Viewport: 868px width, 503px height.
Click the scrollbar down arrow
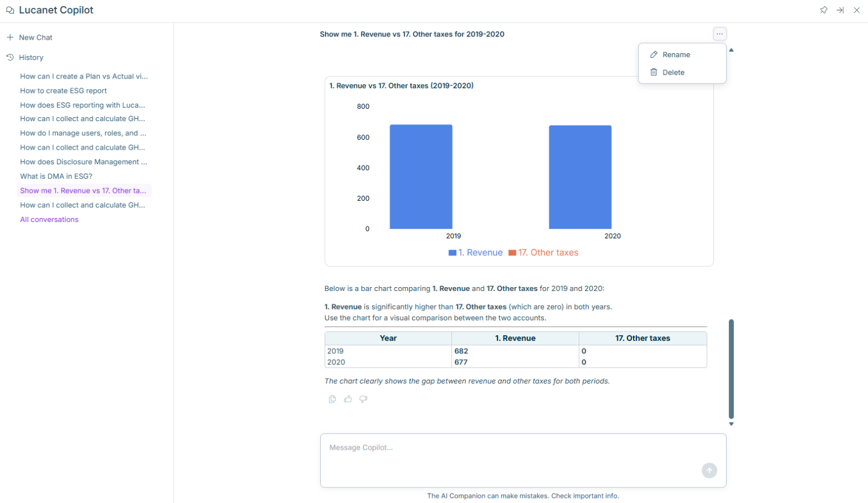click(731, 424)
